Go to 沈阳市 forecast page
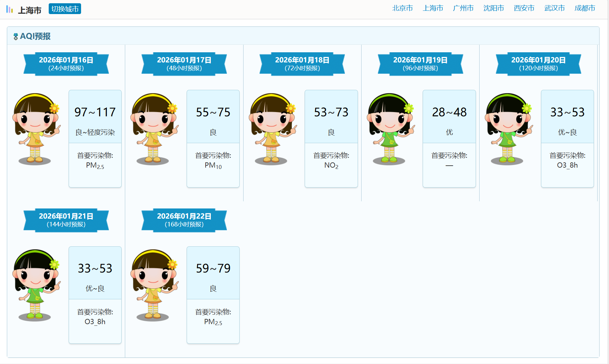The image size is (609, 364). click(494, 8)
